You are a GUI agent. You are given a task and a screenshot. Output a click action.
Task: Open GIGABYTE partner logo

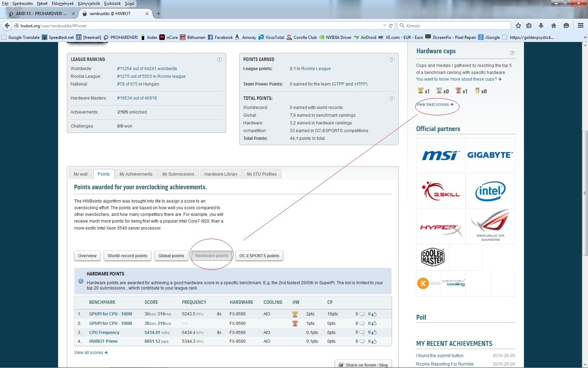coord(490,156)
